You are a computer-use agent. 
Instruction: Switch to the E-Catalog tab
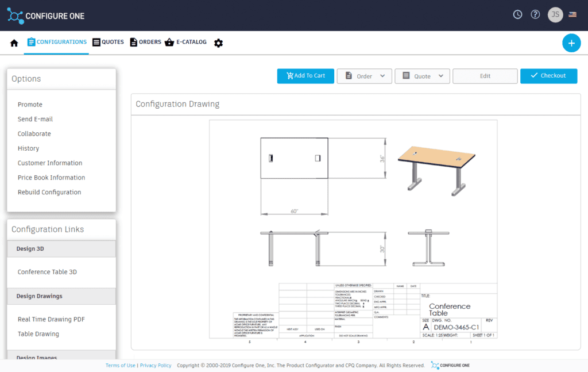click(185, 42)
